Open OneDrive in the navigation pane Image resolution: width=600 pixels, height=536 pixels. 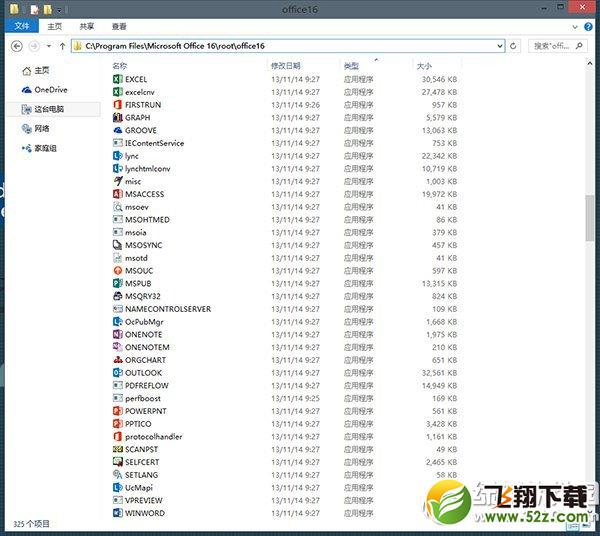pyautogui.click(x=45, y=90)
